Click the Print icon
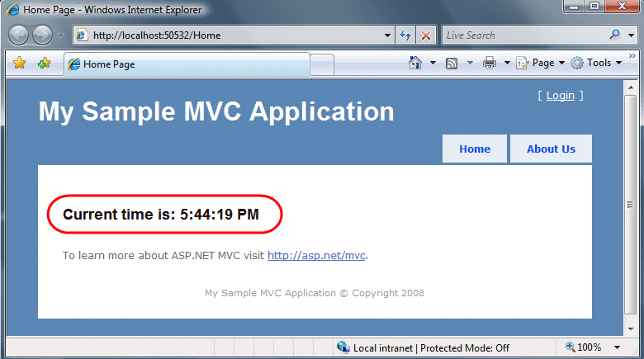Image resolution: width=644 pixels, height=359 pixels. 490,63
